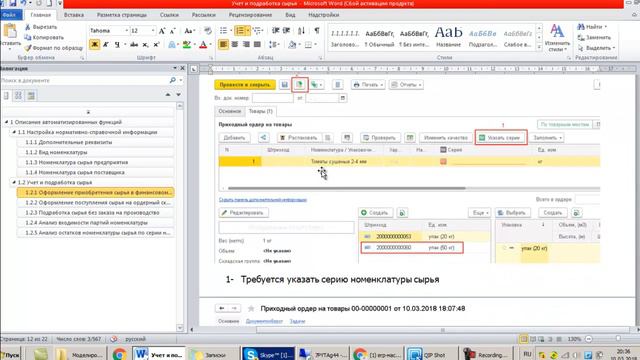Switch to the Рассылки ribbon tab

(x=204, y=15)
